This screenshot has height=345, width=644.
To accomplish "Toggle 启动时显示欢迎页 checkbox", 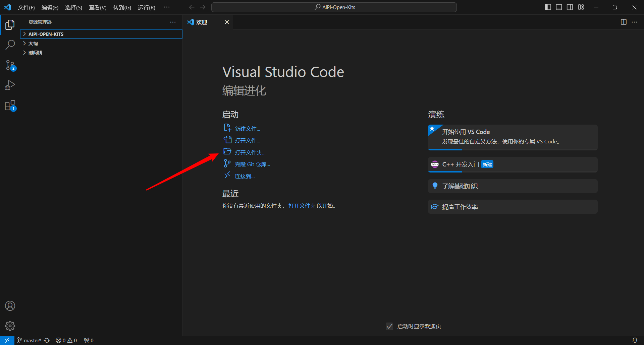I will tap(389, 326).
